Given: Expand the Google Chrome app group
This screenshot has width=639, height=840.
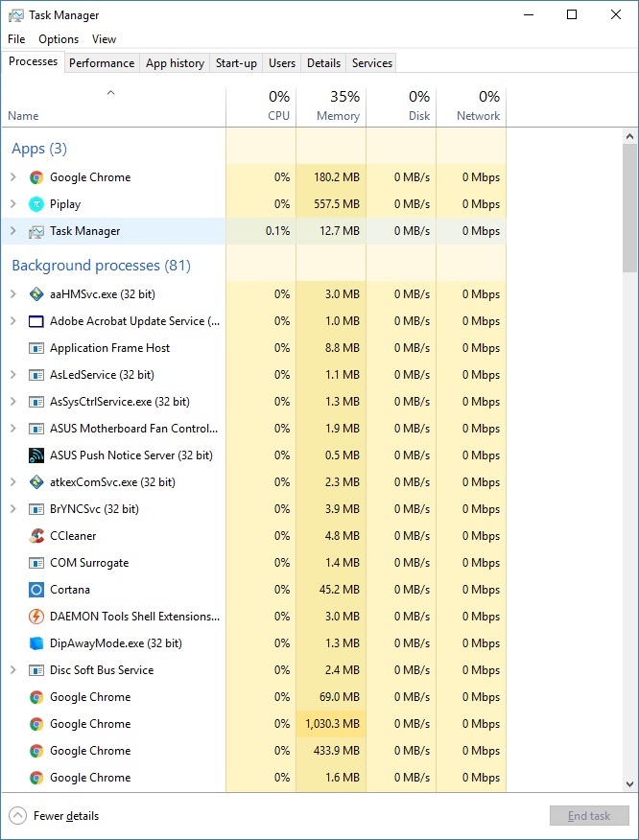Looking at the screenshot, I should coord(13,177).
